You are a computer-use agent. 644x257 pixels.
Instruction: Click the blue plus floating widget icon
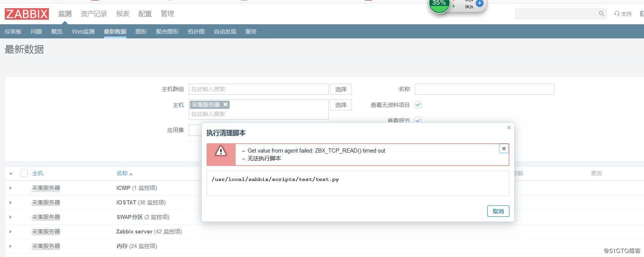[480, 3]
